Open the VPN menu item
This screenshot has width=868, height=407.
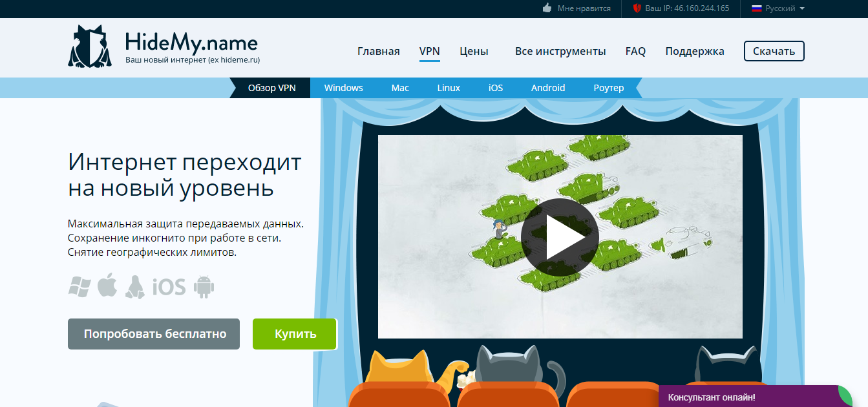[x=430, y=51]
